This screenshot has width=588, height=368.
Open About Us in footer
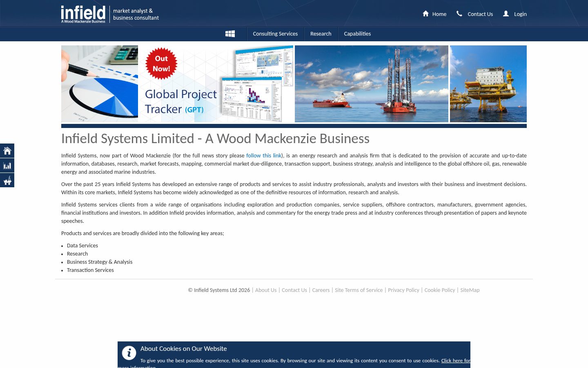click(266, 290)
